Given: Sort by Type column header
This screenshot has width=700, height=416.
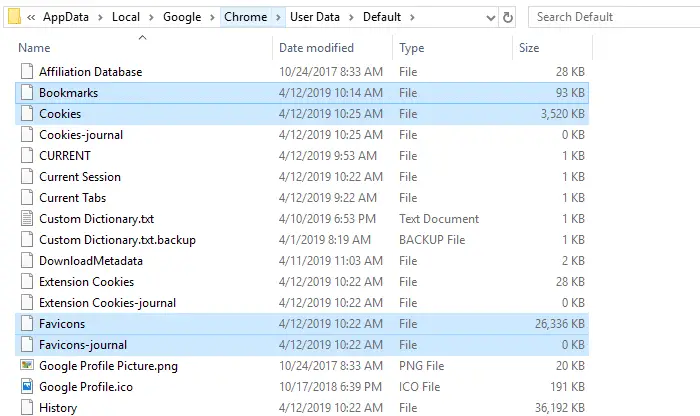Looking at the screenshot, I should pyautogui.click(x=412, y=48).
